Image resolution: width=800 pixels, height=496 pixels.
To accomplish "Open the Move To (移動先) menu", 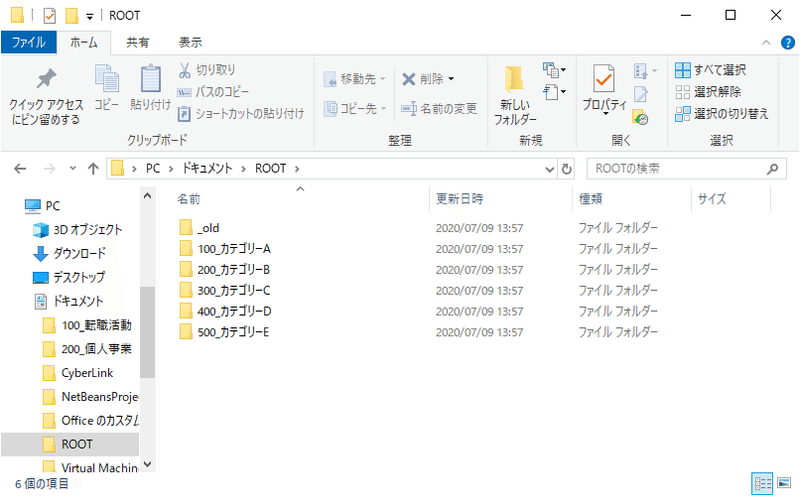I will point(355,79).
